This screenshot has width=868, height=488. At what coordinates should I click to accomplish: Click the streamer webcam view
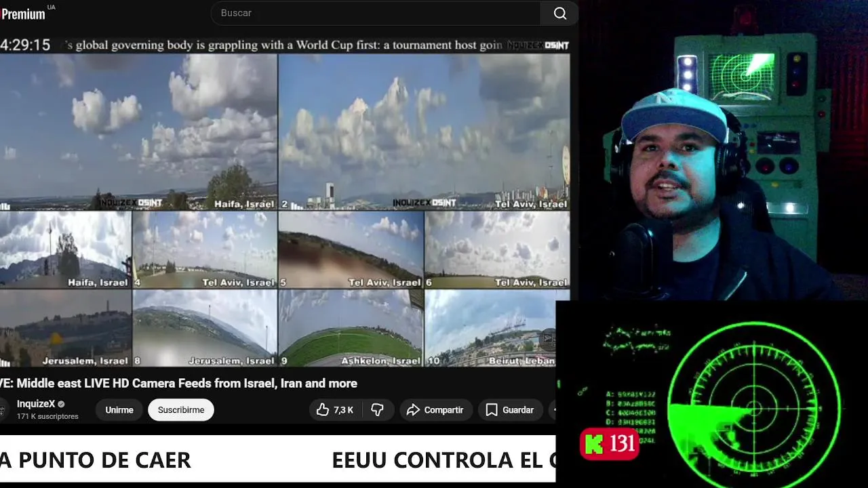722,150
